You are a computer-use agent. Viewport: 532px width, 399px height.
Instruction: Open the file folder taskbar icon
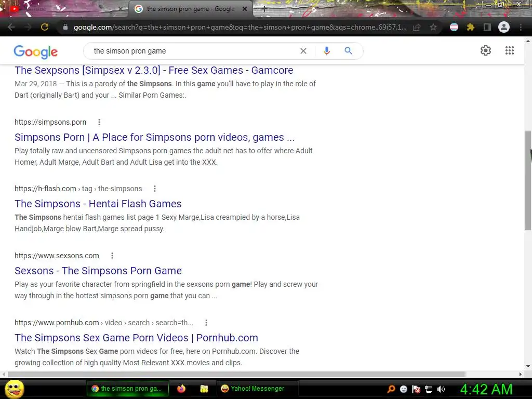point(204,389)
